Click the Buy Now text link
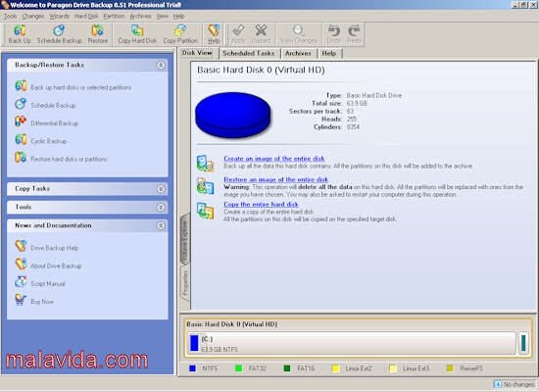The height and width of the screenshot is (392, 539). (x=42, y=302)
